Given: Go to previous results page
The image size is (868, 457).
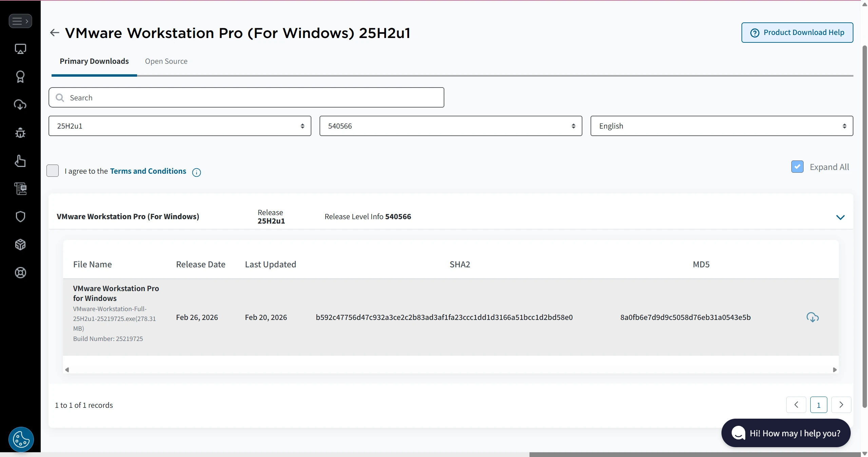Looking at the screenshot, I should (x=796, y=404).
